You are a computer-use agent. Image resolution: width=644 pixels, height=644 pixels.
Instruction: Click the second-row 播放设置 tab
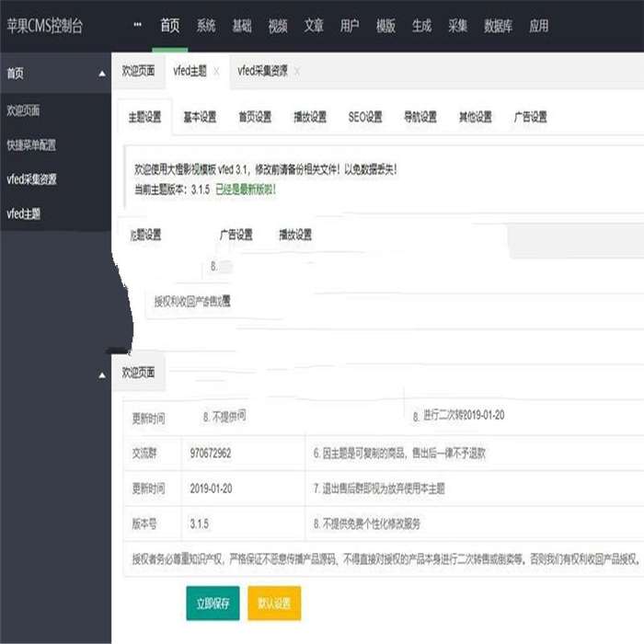click(x=295, y=235)
